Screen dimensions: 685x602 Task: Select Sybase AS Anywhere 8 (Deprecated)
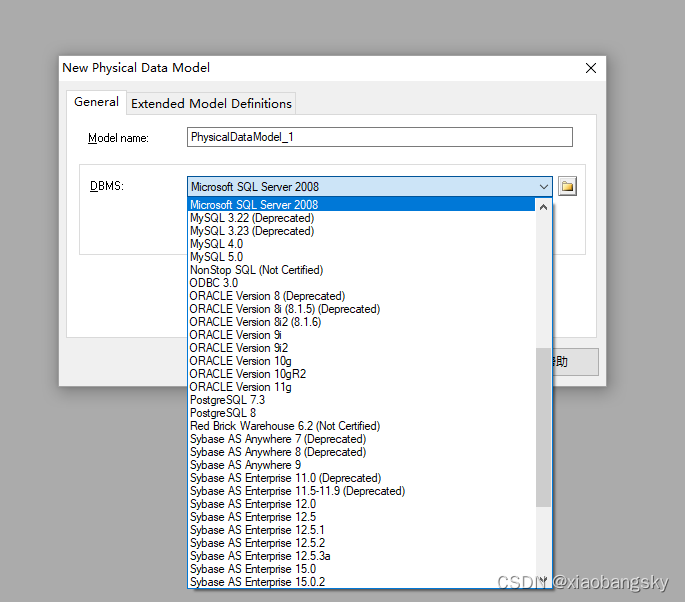[361, 452]
